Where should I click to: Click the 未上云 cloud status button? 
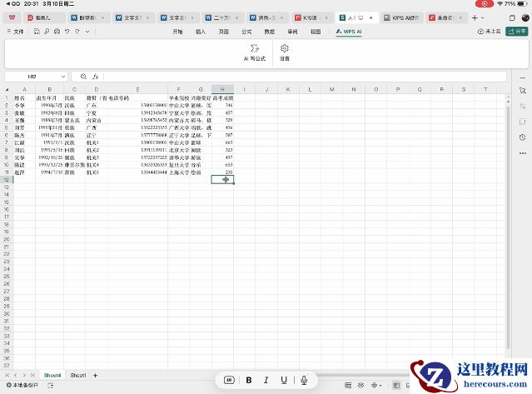click(x=489, y=31)
